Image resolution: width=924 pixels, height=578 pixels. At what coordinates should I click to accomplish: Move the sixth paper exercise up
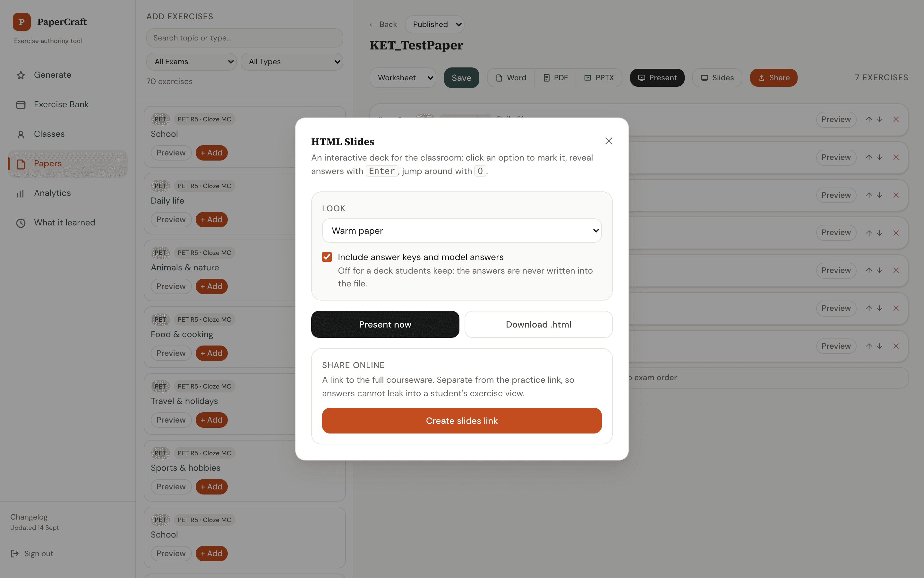coord(869,308)
